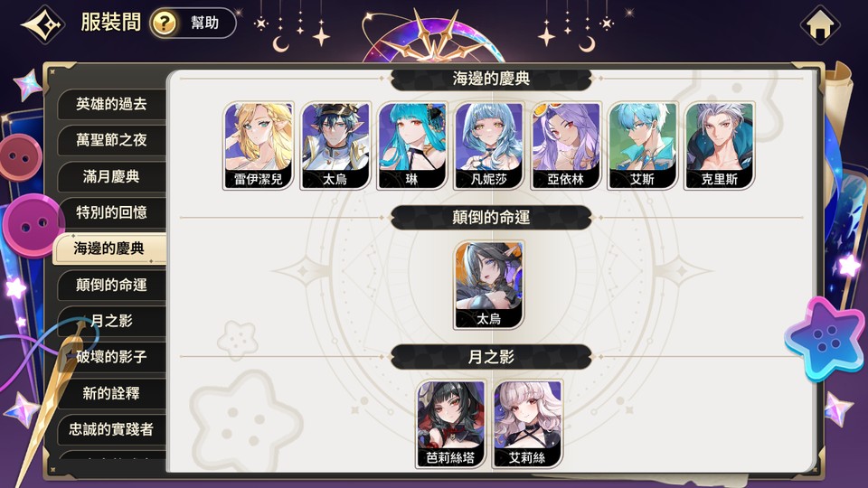Select the 芭莉絲塔 costume card
Viewport: 868px width, 488px height.
[x=450, y=425]
